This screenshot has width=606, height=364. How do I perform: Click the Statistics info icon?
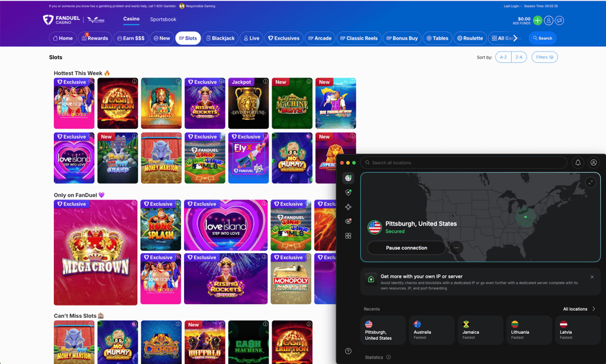(x=388, y=357)
